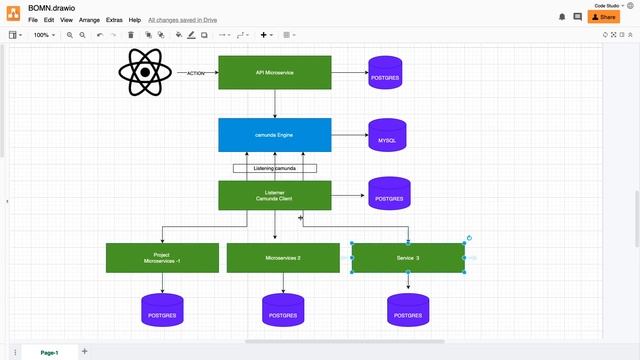Toggle the shadow tool in toolbar
This screenshot has height=360, width=640.
pyautogui.click(x=204, y=35)
